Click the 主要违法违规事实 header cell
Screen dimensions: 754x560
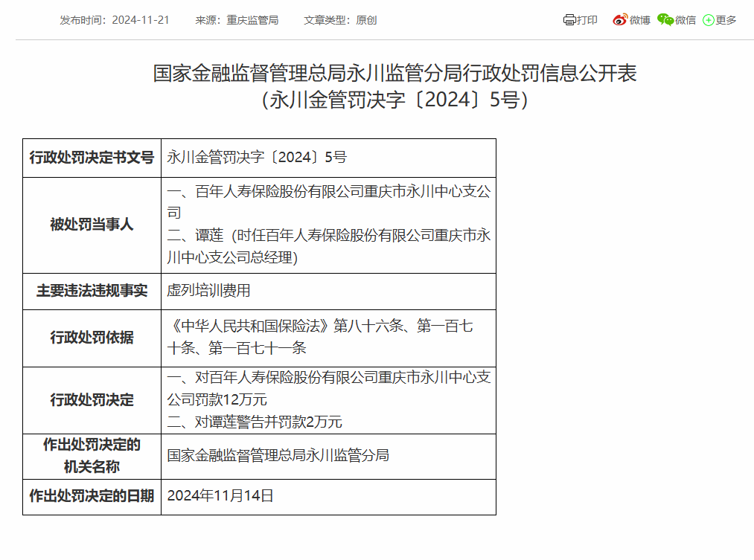tap(92, 291)
